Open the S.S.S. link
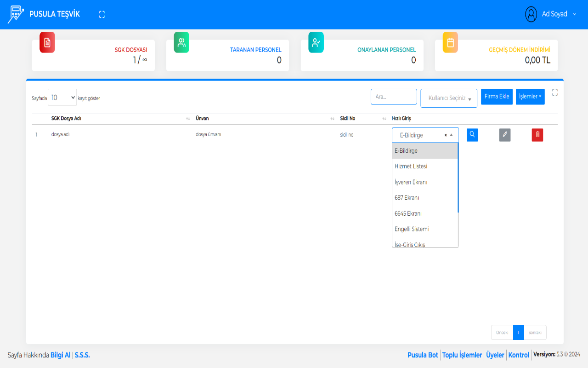Viewport: 588px width, 368px height. coord(82,355)
